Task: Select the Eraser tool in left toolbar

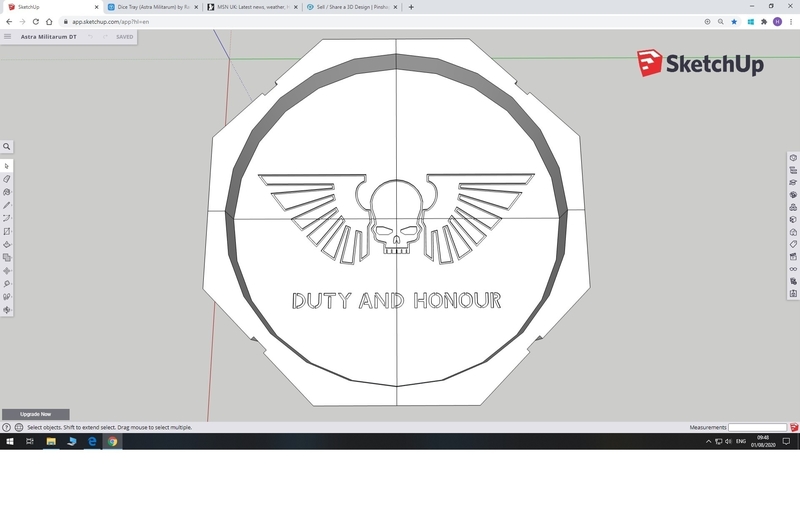Action: [x=7, y=179]
